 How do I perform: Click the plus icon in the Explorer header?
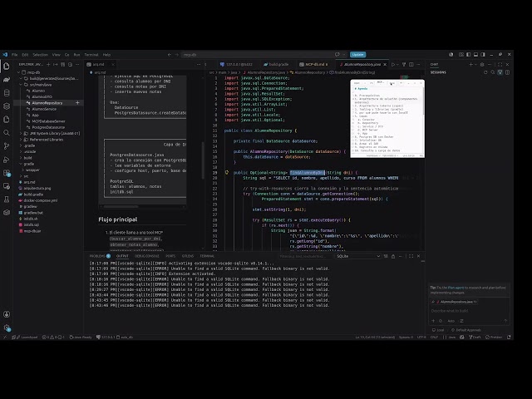[48, 64]
